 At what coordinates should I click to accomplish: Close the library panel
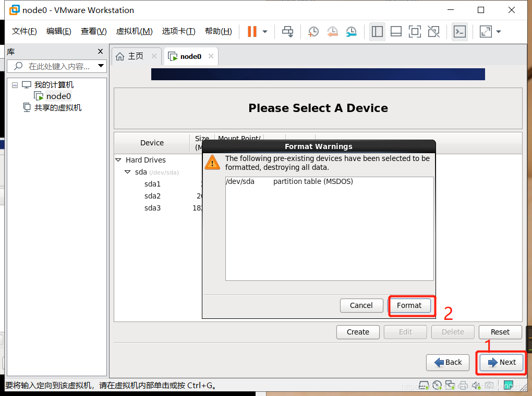point(101,51)
